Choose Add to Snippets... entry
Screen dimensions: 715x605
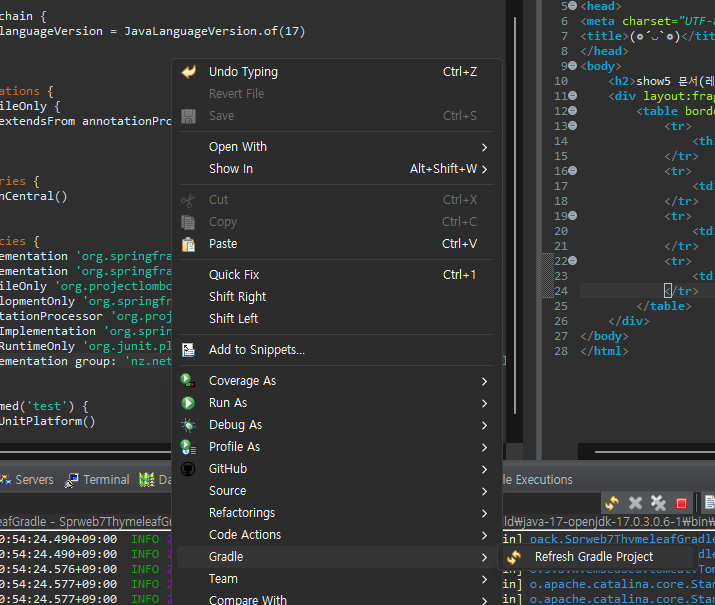pyautogui.click(x=337, y=350)
